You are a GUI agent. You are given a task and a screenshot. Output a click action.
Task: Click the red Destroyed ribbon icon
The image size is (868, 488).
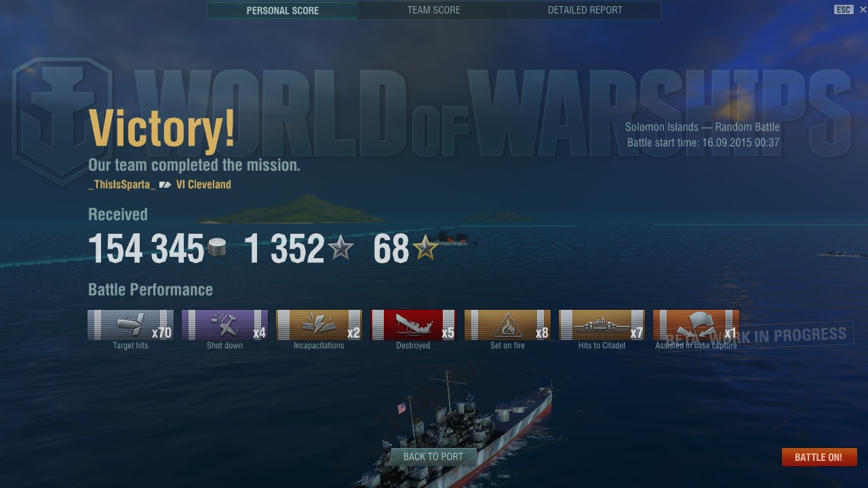click(413, 325)
